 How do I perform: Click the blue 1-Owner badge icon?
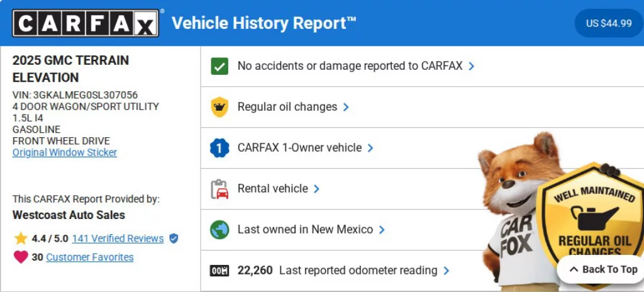click(x=219, y=148)
